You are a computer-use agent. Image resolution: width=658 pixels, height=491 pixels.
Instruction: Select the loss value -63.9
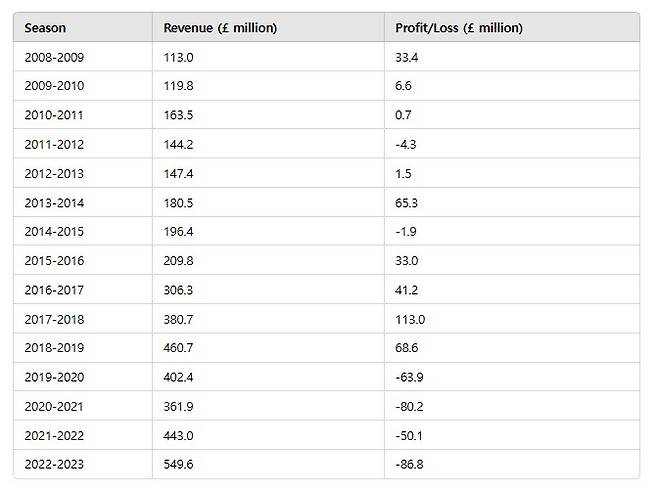pos(411,377)
